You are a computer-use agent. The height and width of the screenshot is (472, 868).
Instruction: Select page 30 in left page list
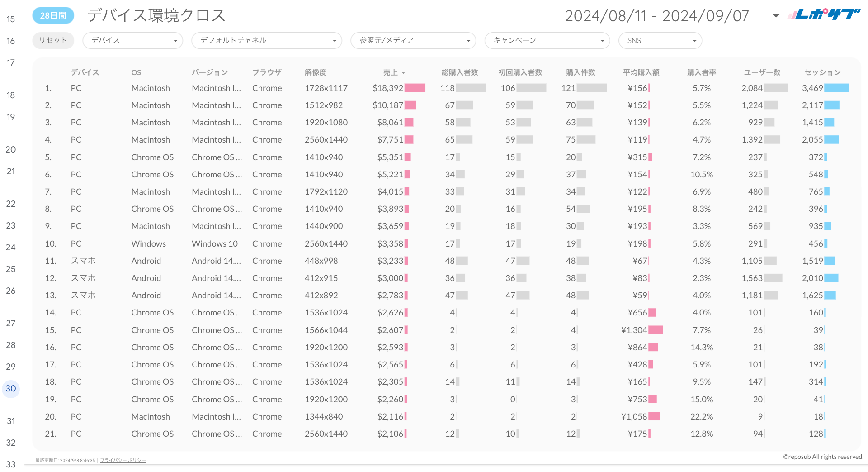[x=11, y=389]
